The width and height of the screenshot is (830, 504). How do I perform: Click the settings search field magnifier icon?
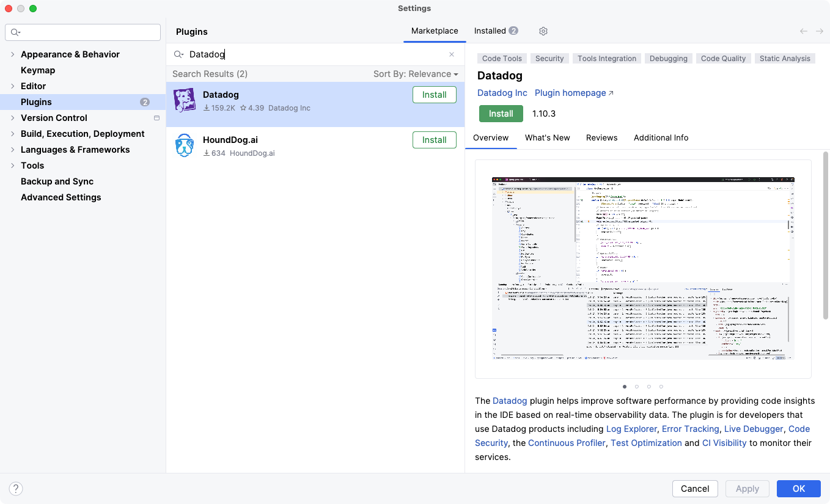click(x=16, y=32)
